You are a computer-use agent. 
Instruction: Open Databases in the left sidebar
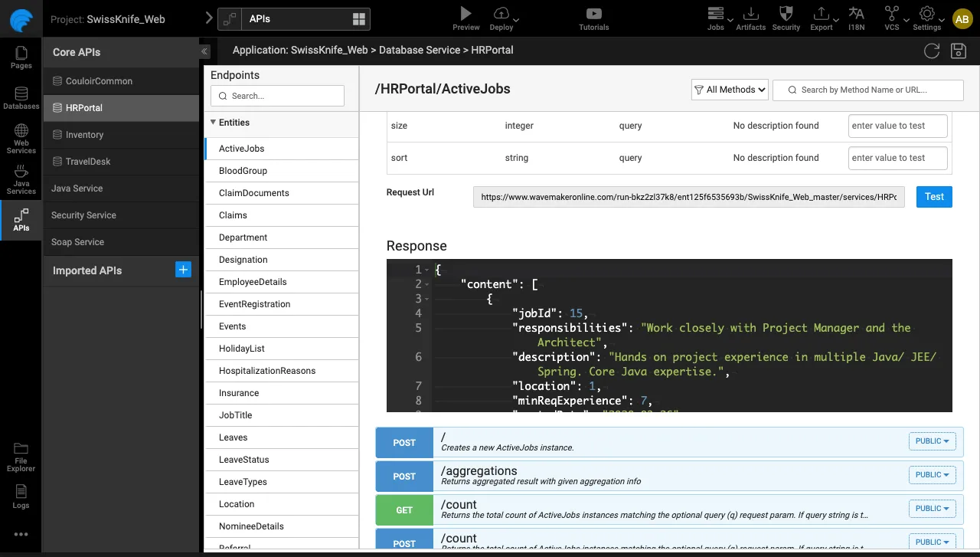pos(21,97)
